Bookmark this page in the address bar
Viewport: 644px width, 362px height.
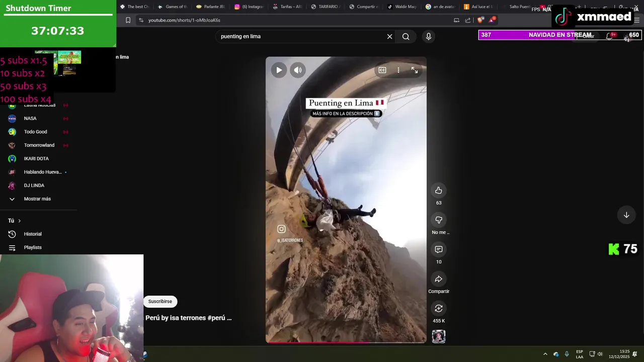[x=128, y=20]
